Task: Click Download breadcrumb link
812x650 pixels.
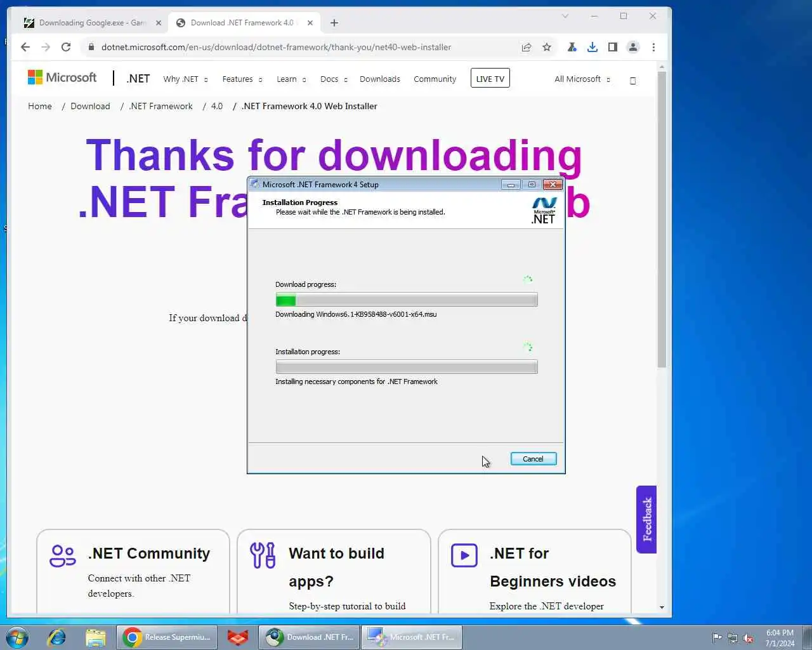Action: pyautogui.click(x=90, y=106)
